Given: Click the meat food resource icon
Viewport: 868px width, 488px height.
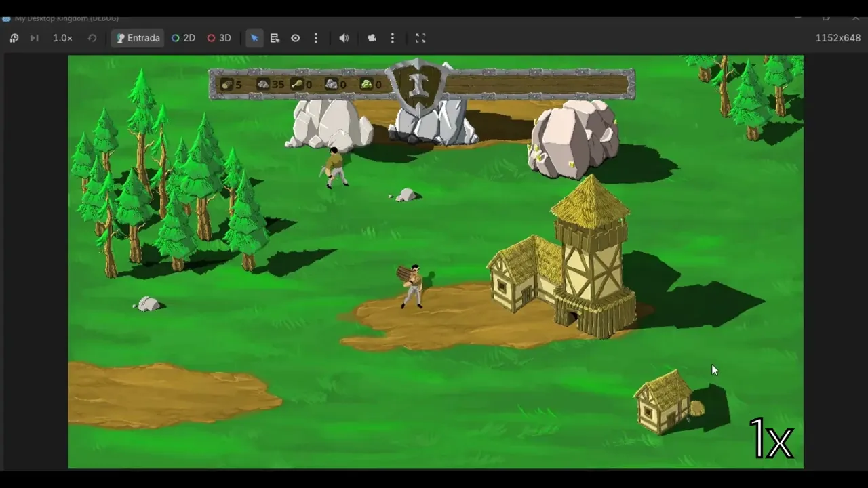Looking at the screenshot, I should tap(297, 84).
